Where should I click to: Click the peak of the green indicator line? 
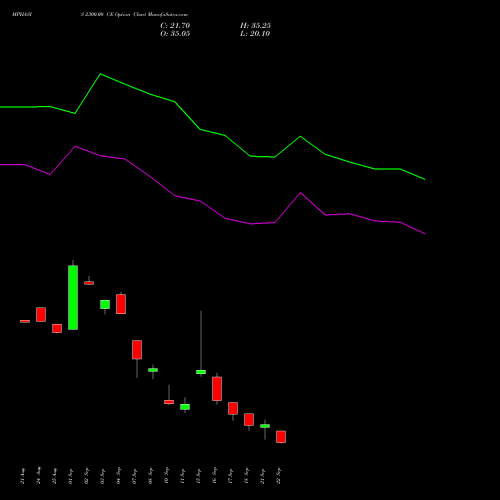(101, 74)
